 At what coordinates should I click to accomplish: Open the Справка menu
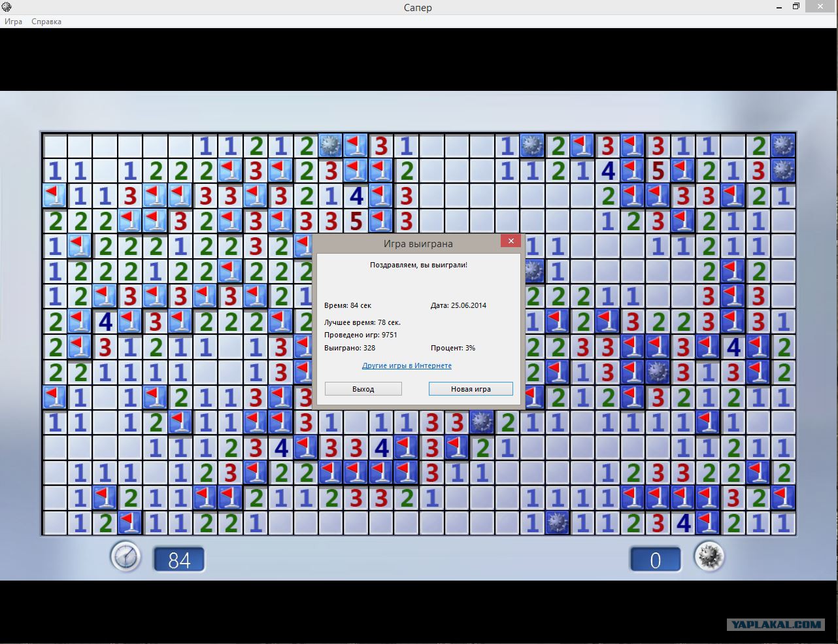pyautogui.click(x=46, y=22)
